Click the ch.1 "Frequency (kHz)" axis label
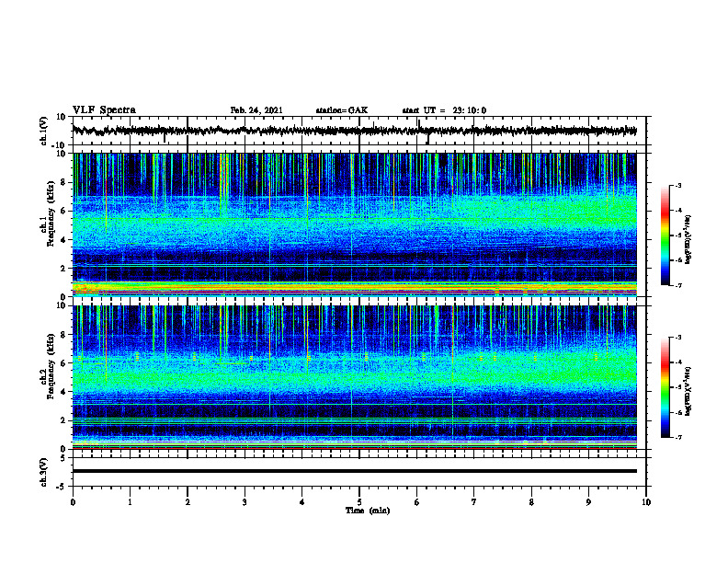Viewport: 728px width, 563px height. point(51,213)
